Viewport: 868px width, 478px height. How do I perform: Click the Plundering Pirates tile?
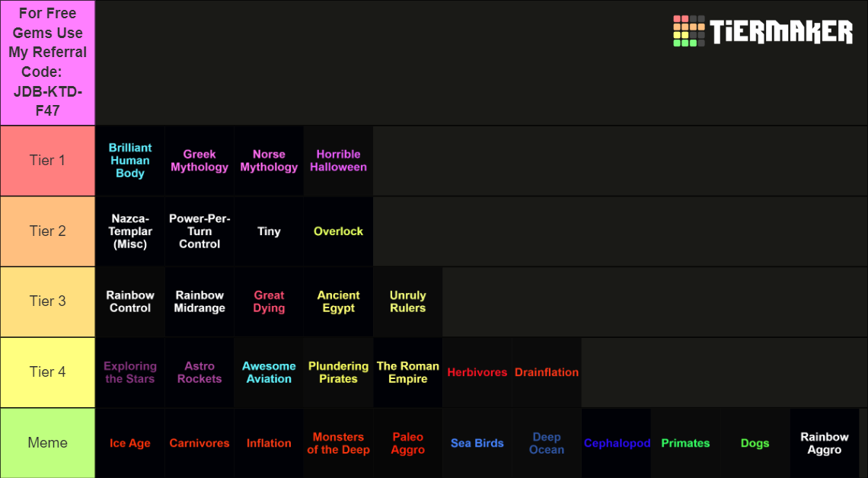[338, 372]
